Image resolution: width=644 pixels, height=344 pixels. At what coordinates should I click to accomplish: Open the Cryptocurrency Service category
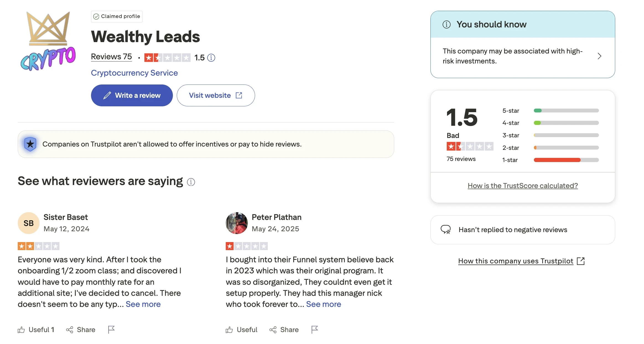pos(134,73)
